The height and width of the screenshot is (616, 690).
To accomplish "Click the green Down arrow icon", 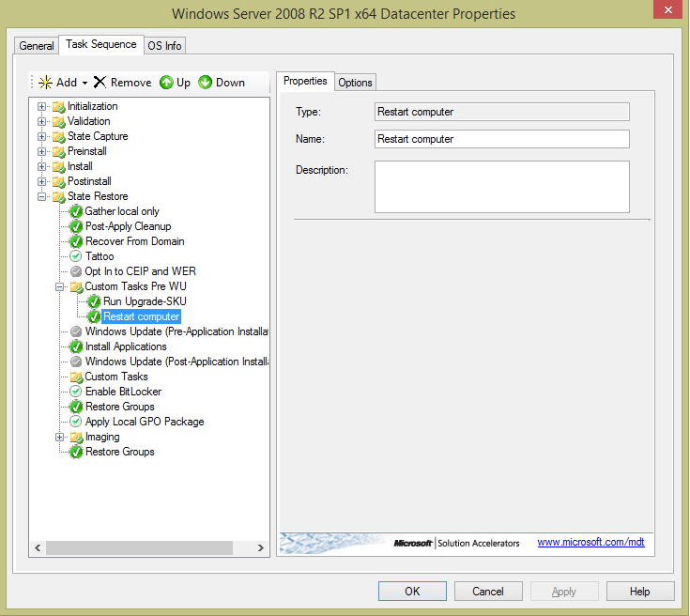I will coord(206,83).
